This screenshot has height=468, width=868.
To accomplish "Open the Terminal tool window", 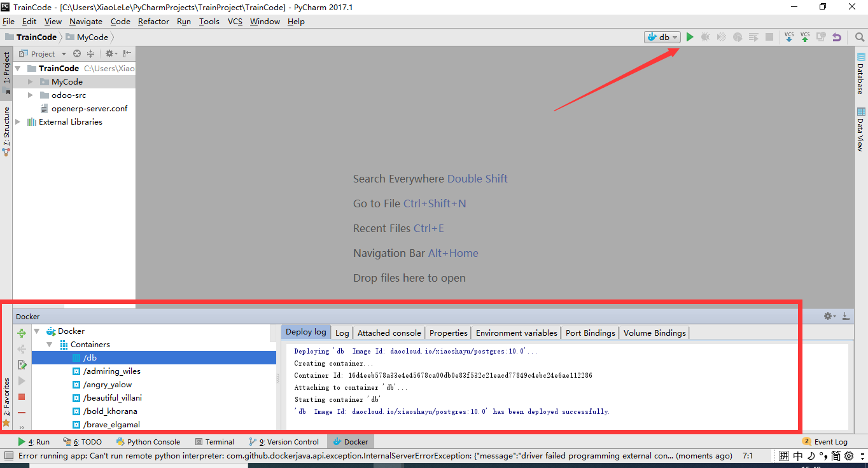I will pyautogui.click(x=214, y=441).
